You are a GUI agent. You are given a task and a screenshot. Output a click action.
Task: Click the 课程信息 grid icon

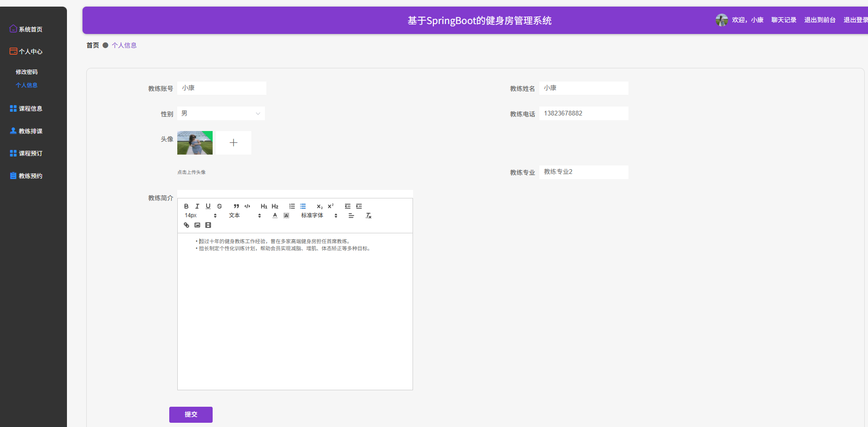13,108
